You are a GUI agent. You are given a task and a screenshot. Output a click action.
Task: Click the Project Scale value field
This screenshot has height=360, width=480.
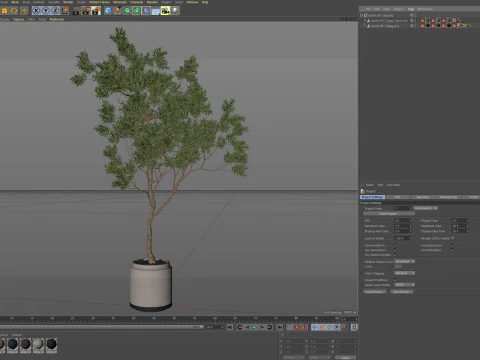[x=403, y=208]
